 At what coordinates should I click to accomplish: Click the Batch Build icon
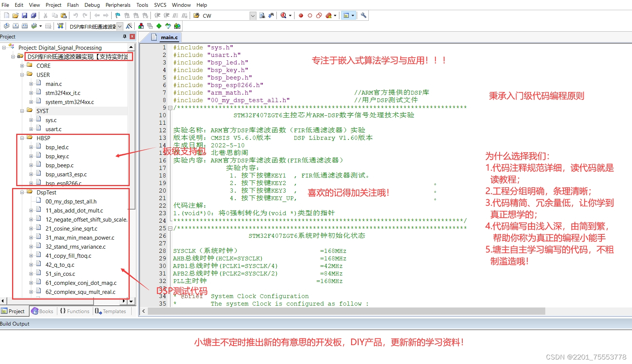[x=34, y=26]
